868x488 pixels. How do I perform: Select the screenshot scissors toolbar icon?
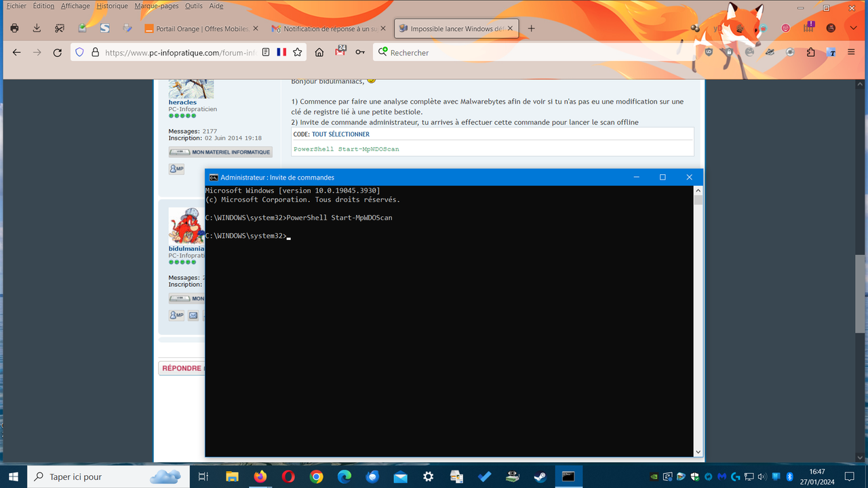tap(60, 28)
